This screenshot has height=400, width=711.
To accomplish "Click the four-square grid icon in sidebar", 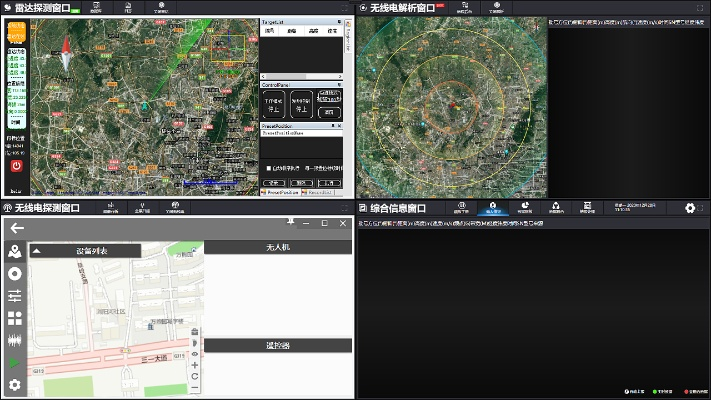I will [x=15, y=318].
